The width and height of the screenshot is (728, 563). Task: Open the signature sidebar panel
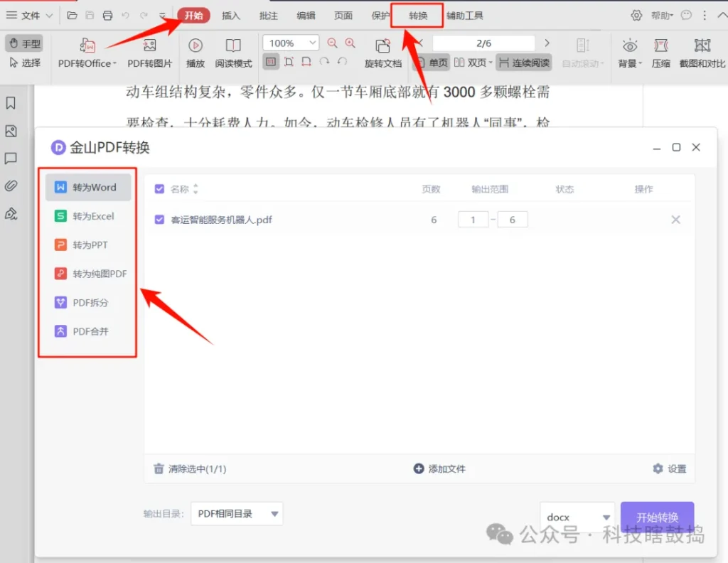[11, 213]
